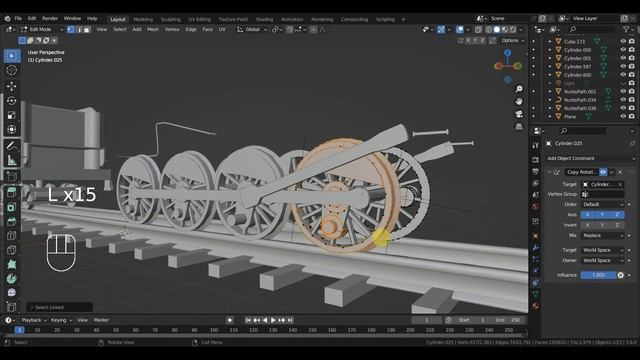Toggle the X axis button in Axis row
This screenshot has height=360, width=640.
click(587, 215)
